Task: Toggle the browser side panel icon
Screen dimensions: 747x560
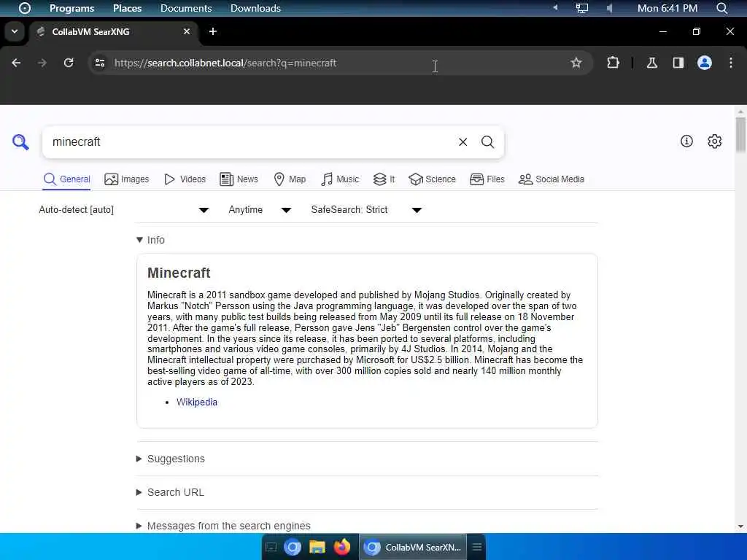Action: tap(678, 63)
